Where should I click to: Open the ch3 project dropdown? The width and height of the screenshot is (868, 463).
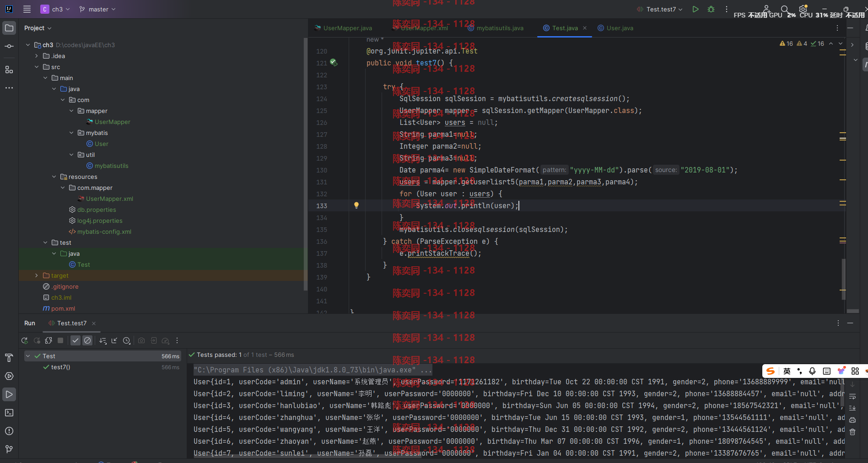(55, 9)
